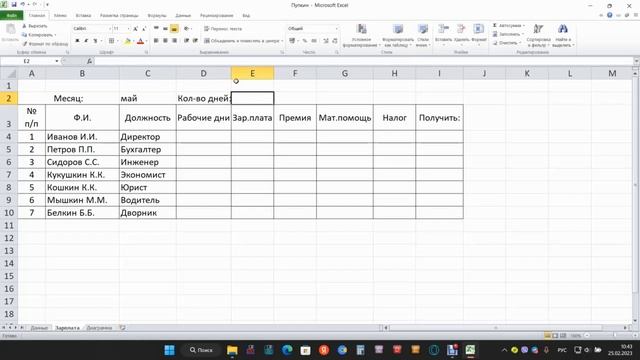This screenshot has width=640, height=360.
Task: Apply accounting currency number format
Action: [x=292, y=41]
